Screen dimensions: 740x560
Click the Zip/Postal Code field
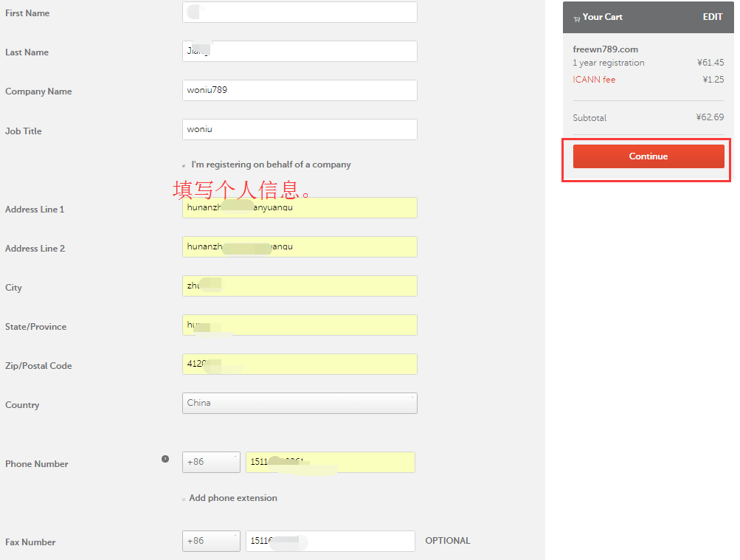[299, 364]
